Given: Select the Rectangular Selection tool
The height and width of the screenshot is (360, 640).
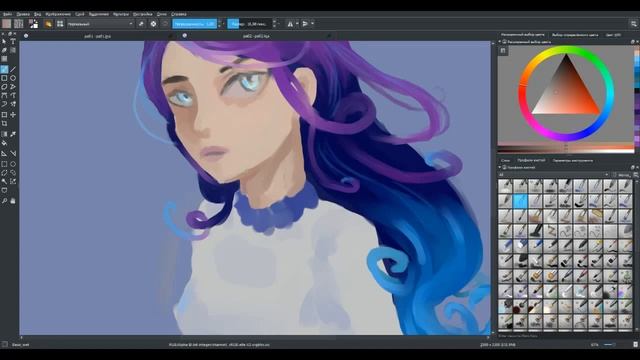Looking at the screenshot, I should 4,164.
